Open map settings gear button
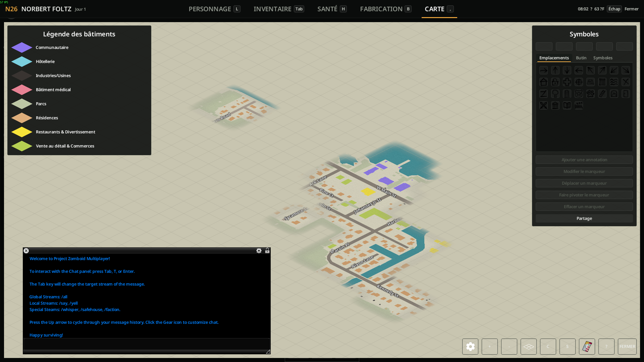This screenshot has height=362, width=644. coord(470,347)
